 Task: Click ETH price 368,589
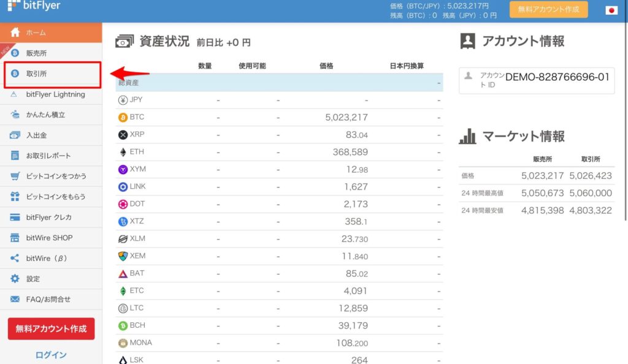[x=350, y=152]
